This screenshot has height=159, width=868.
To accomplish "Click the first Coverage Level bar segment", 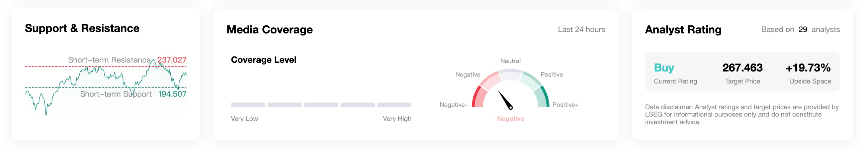I will click(x=248, y=105).
